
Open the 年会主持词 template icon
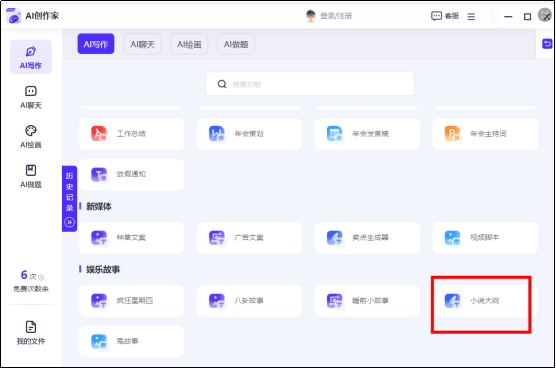(x=452, y=134)
